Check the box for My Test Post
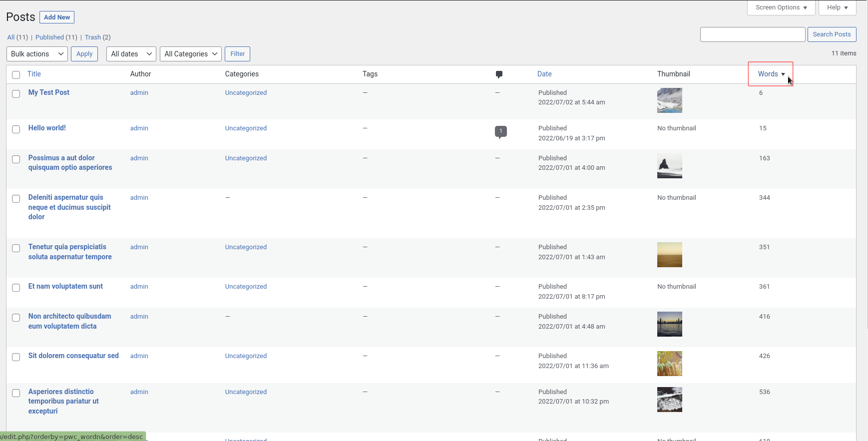This screenshot has width=868, height=441. tap(16, 94)
